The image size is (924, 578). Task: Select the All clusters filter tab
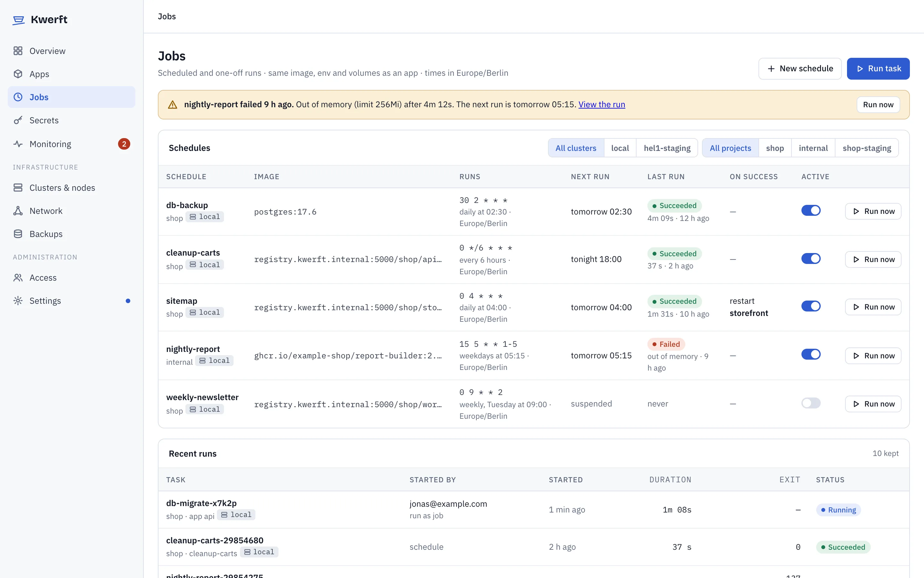pos(576,148)
